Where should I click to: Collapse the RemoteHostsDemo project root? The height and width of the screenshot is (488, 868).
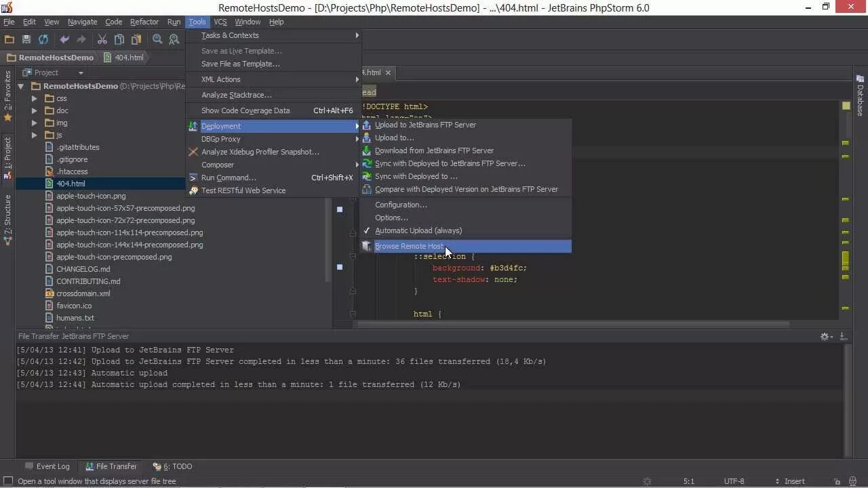click(21, 86)
